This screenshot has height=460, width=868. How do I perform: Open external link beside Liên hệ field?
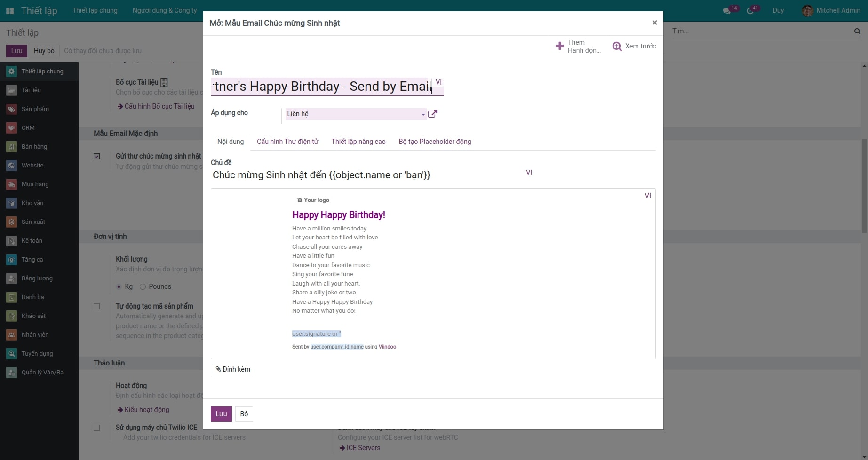432,113
